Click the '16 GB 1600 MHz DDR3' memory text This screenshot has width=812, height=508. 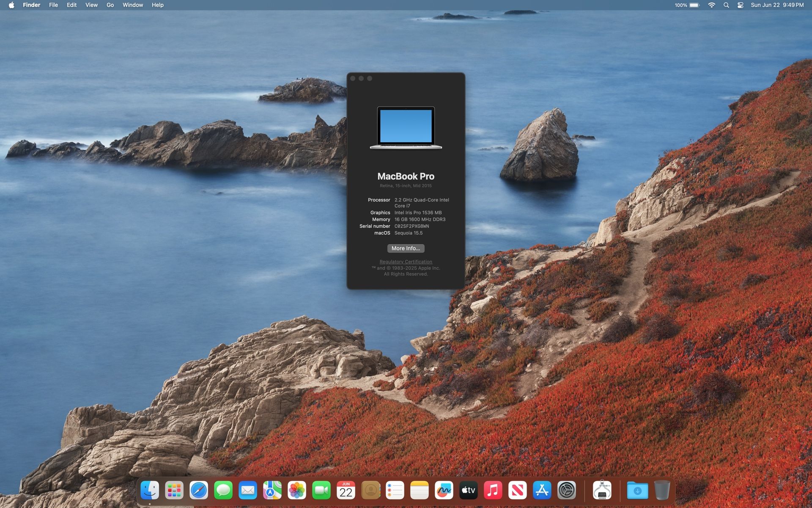(420, 219)
